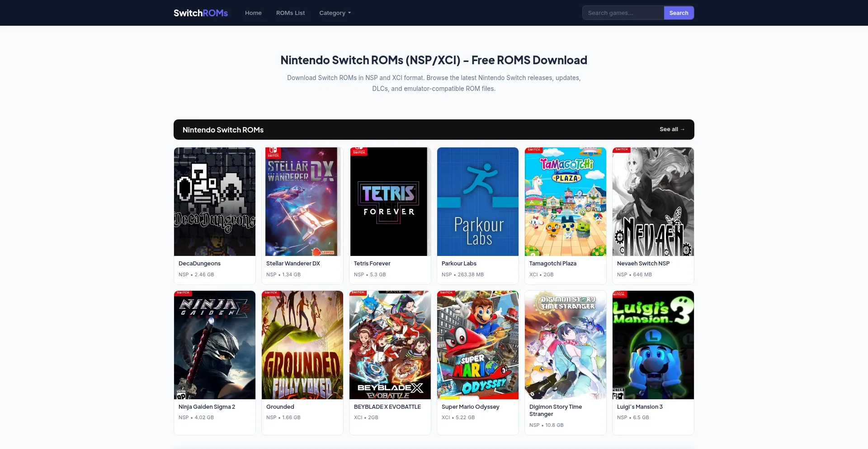Open the ROMs List page
868x449 pixels.
tap(290, 13)
